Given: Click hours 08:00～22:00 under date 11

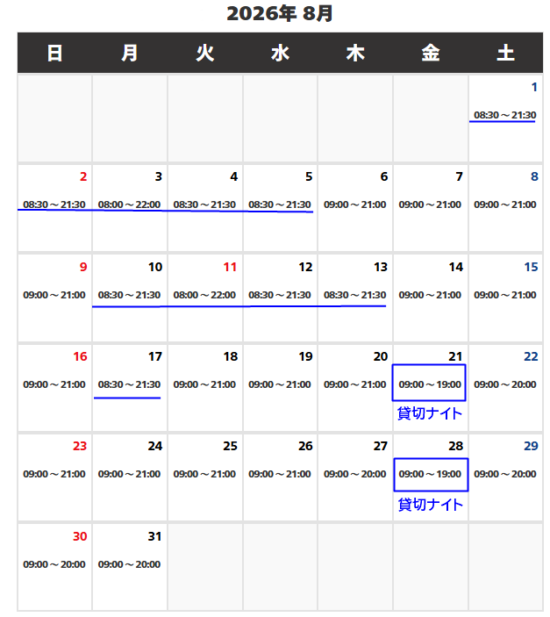Looking at the screenshot, I should point(204,295).
